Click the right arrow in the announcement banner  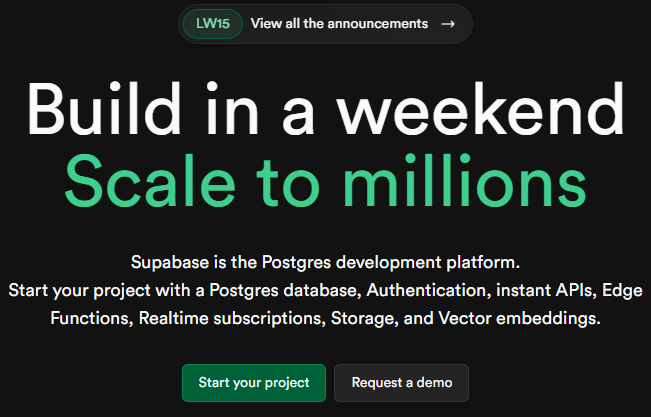(x=447, y=23)
